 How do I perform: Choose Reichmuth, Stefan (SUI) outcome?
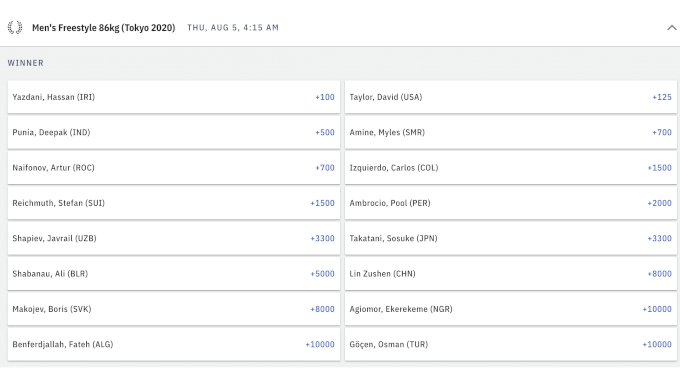point(173,203)
